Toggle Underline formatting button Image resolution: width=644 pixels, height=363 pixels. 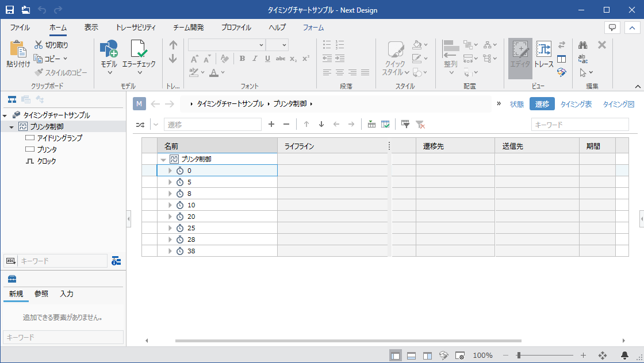pyautogui.click(x=267, y=59)
